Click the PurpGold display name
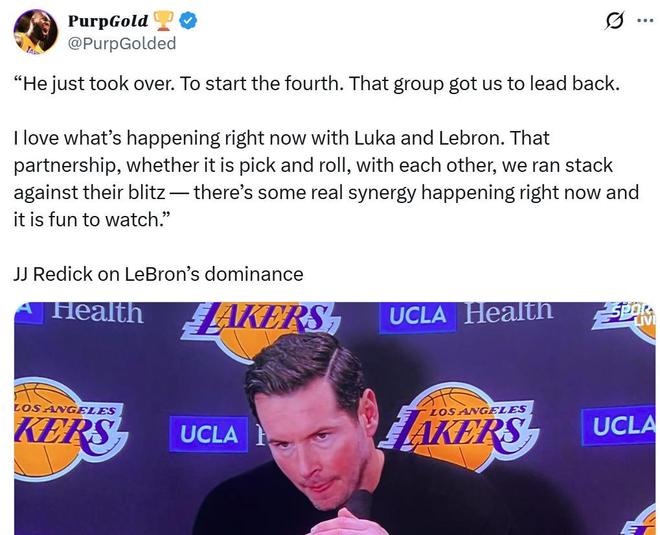 (x=108, y=21)
